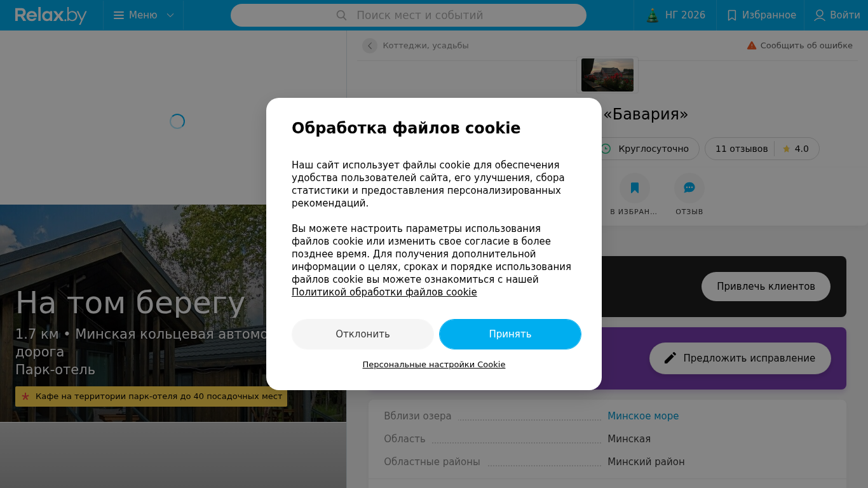Image resolution: width=868 pixels, height=488 pixels.
Task: Expand the Меню dropdown chevron
Action: click(170, 15)
